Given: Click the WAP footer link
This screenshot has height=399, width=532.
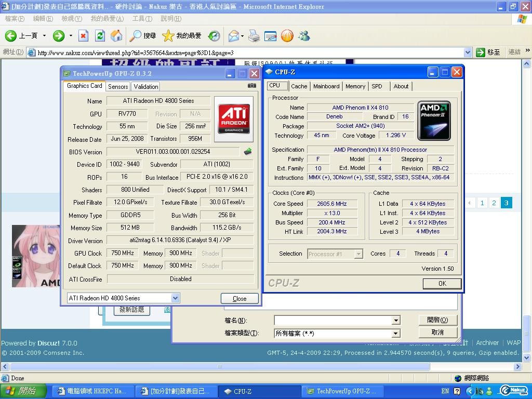Looking at the screenshot, I should pyautogui.click(x=514, y=343).
